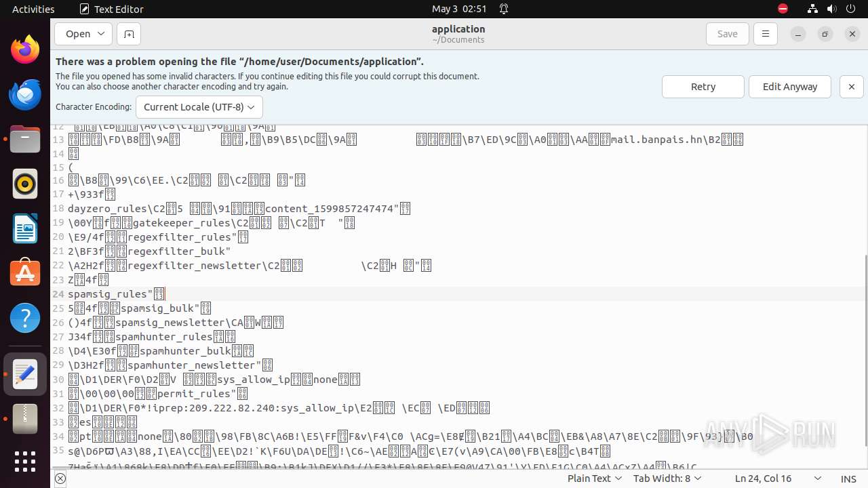The width and height of the screenshot is (868, 488).
Task: Click the open parenthesis on line 15
Action: (x=71, y=167)
